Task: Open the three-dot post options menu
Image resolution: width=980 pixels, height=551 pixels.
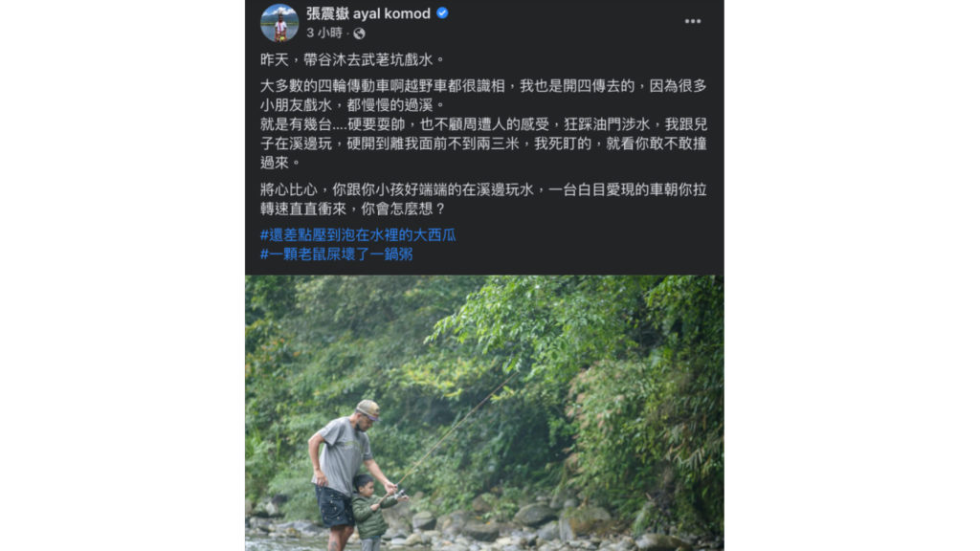Action: pos(693,21)
